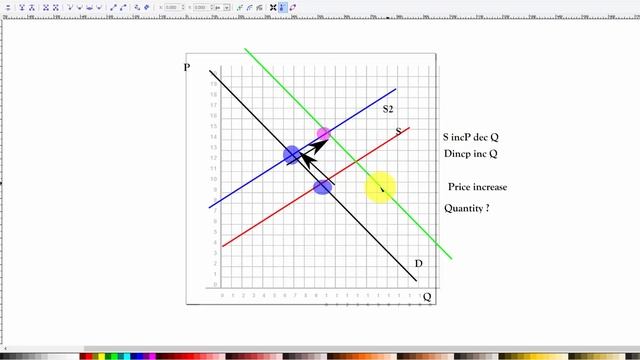This screenshot has width=640, height=360.
Task: Pick the dark blue swatch in the palette
Action: pos(133,357)
